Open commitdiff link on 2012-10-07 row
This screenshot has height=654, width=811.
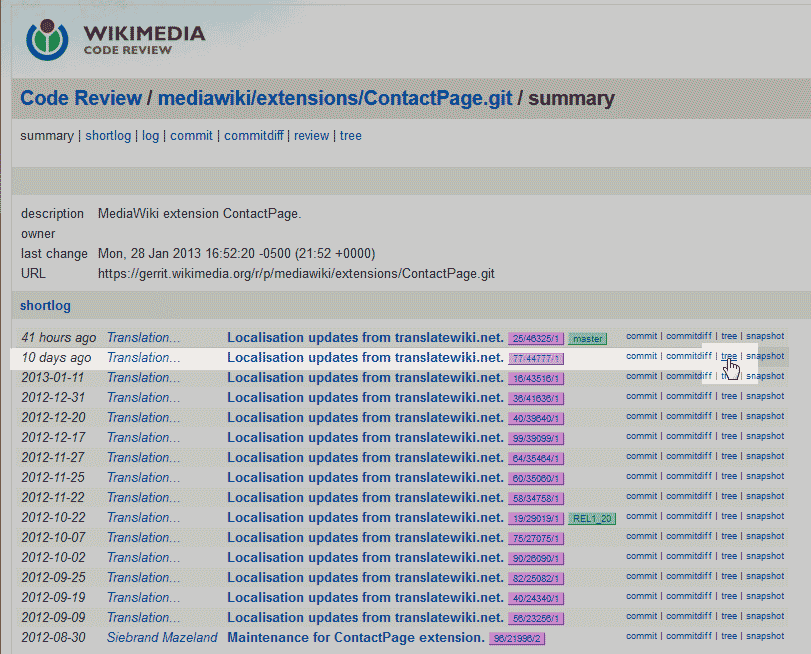689,536
